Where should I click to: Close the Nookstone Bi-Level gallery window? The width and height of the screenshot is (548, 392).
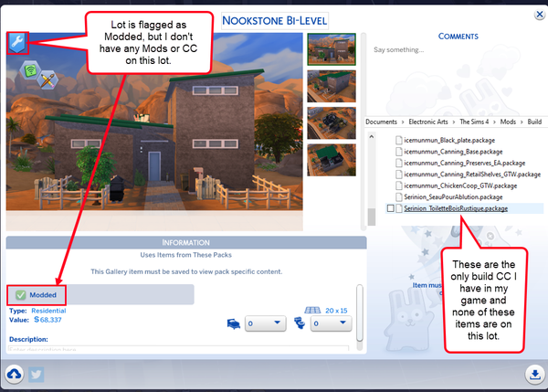(539, 15)
